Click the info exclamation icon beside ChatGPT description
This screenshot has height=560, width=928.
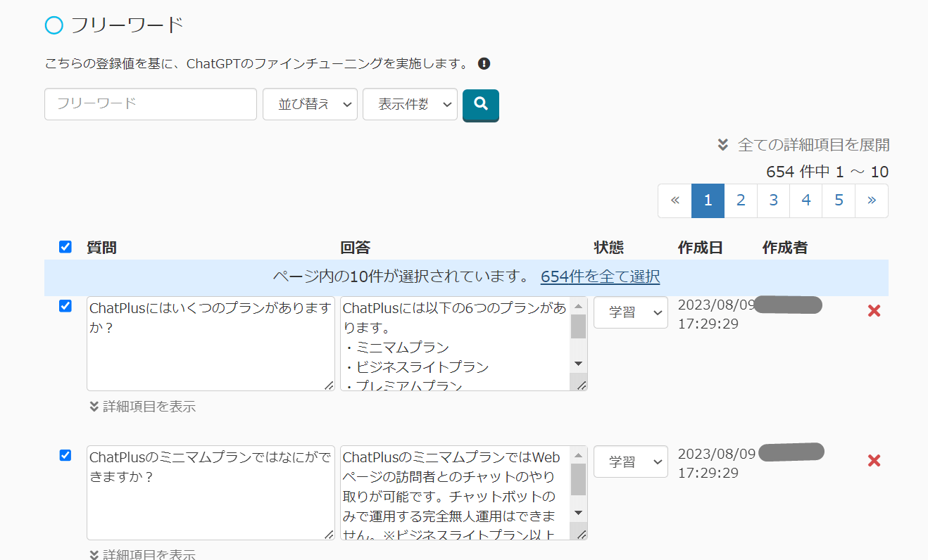pos(484,63)
